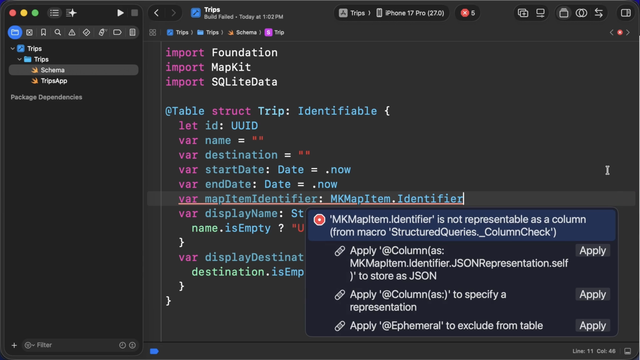This screenshot has width=640, height=360.
Task: Click fix-it icon beside '@Ephemeral' suggestion
Action: [x=340, y=326]
